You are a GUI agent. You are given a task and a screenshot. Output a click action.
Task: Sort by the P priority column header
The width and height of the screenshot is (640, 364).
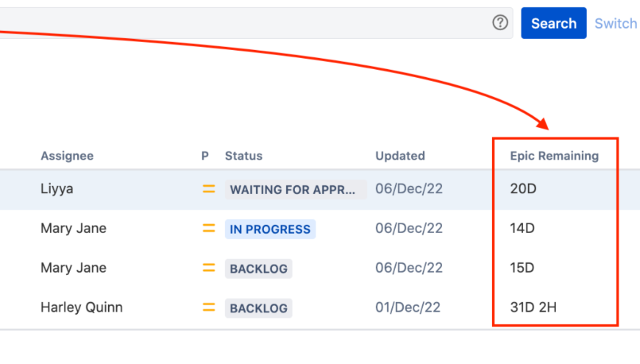pyautogui.click(x=205, y=156)
